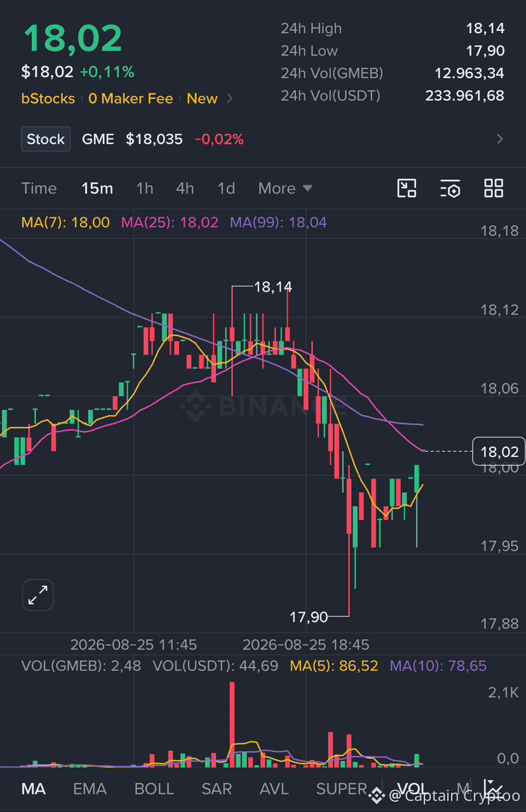Image resolution: width=526 pixels, height=812 pixels.
Task: Tap the 24h Low value 17,90
Action: [x=485, y=51]
